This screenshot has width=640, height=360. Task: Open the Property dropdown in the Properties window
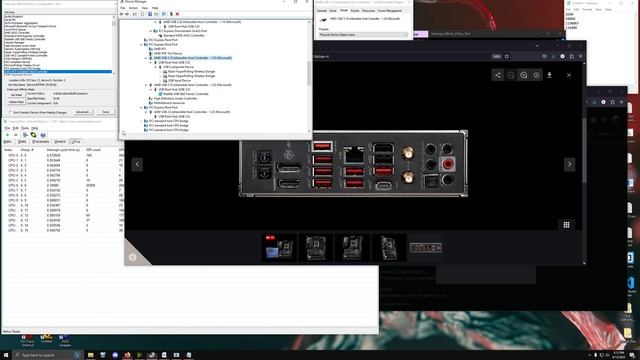click(363, 35)
